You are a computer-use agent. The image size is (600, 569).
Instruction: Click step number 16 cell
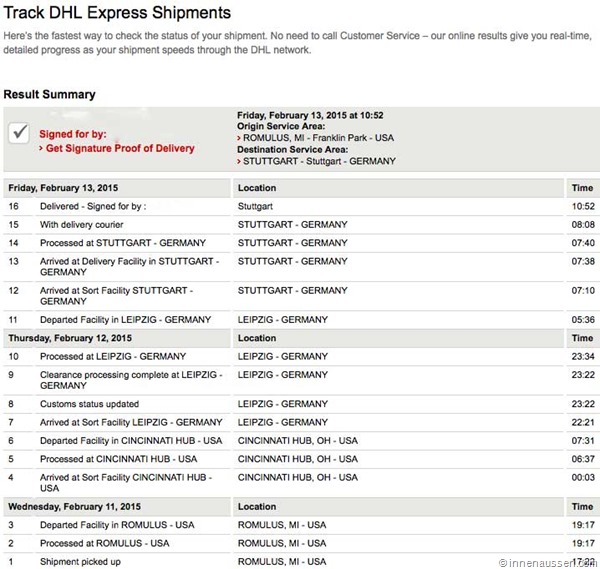point(13,206)
